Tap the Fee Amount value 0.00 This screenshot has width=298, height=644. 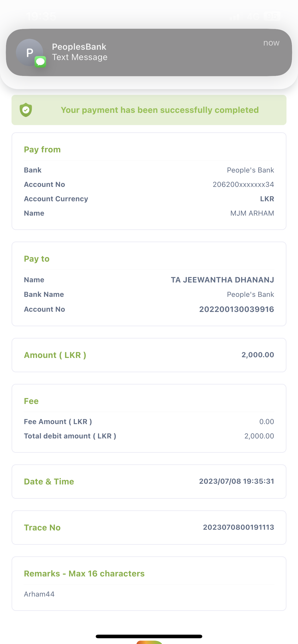[x=266, y=422]
